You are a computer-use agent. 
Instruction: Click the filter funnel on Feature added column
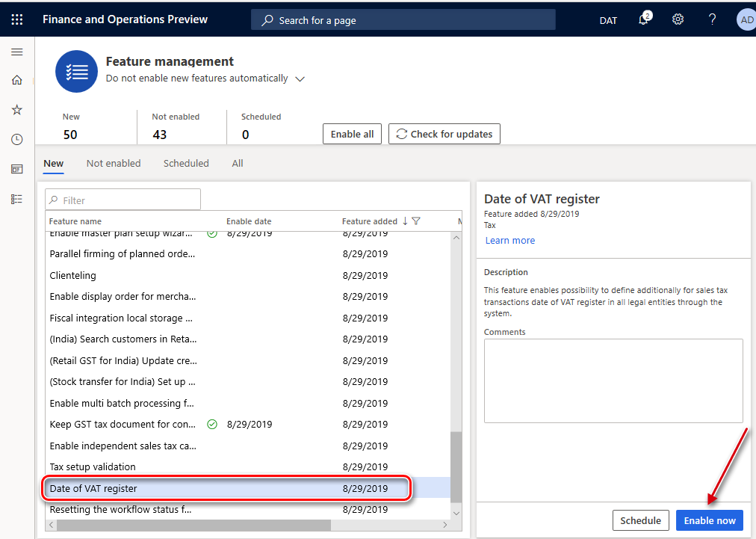coord(416,221)
